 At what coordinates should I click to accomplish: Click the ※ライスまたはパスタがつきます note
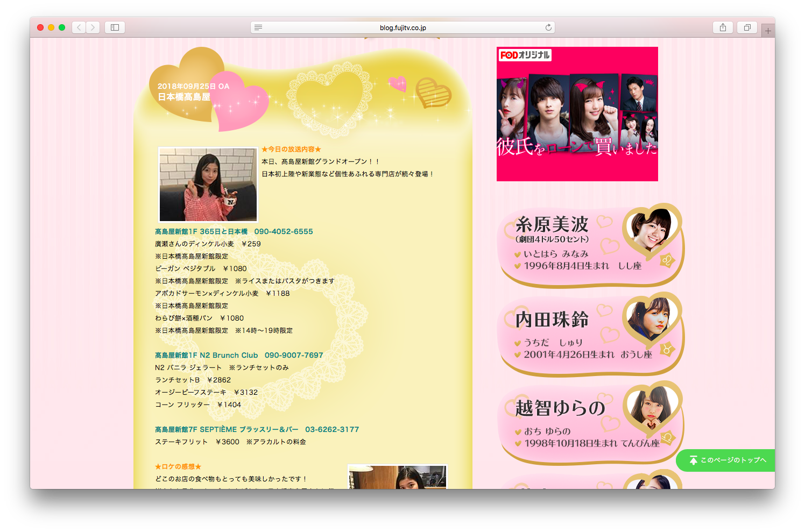285,281
